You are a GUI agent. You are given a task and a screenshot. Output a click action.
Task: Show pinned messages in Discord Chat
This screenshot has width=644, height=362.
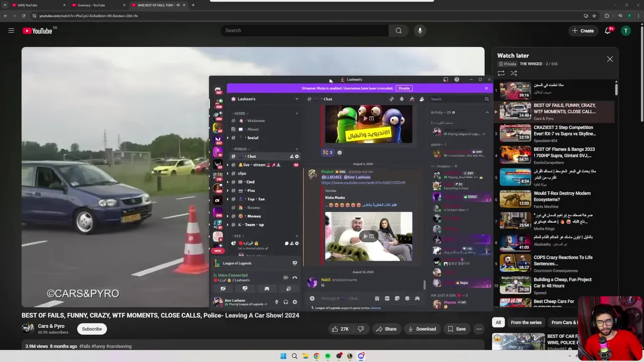412,99
